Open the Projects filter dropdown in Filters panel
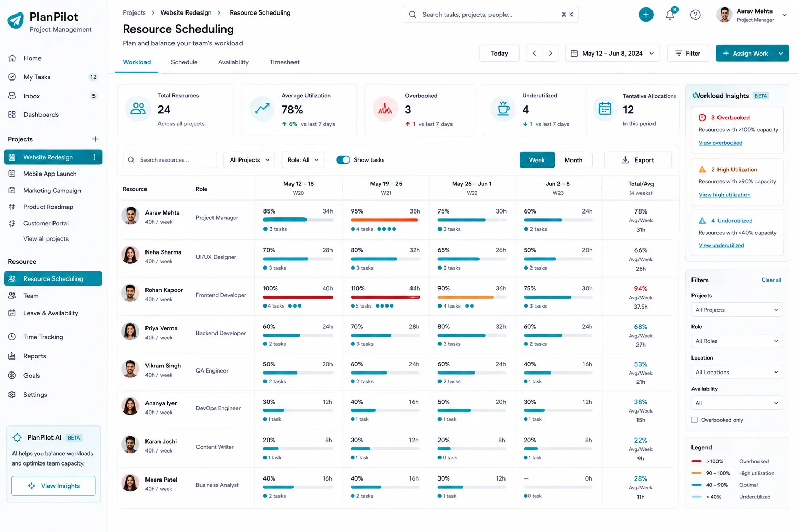798x532 pixels. 737,310
